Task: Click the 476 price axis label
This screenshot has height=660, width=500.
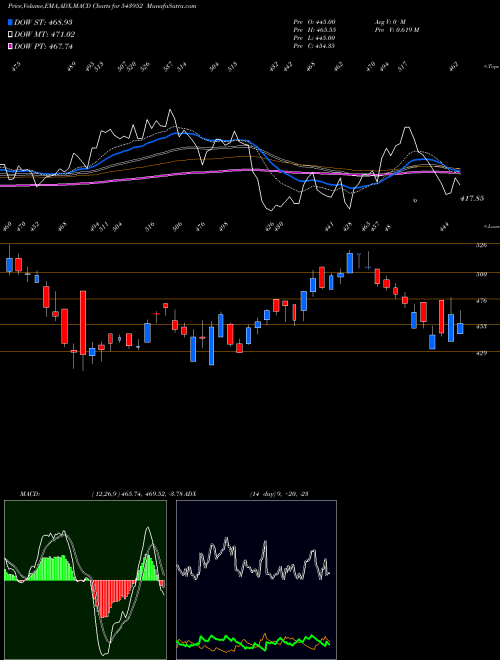Action: click(x=482, y=301)
